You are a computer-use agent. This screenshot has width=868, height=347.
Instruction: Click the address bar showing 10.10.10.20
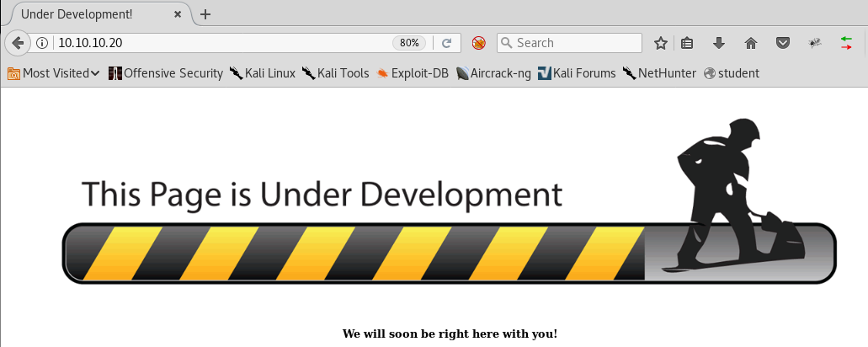pos(219,43)
